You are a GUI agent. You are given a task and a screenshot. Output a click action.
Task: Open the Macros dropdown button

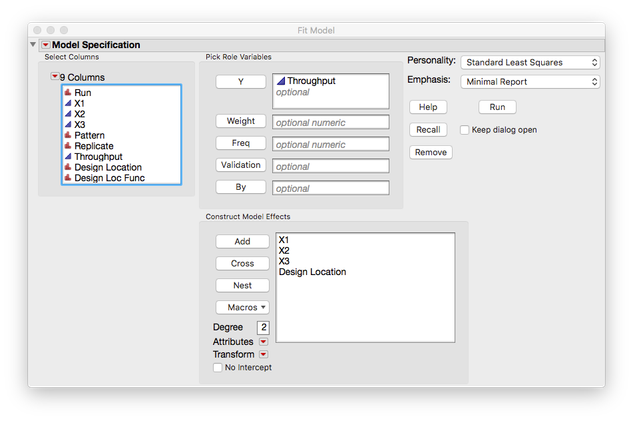(242, 307)
